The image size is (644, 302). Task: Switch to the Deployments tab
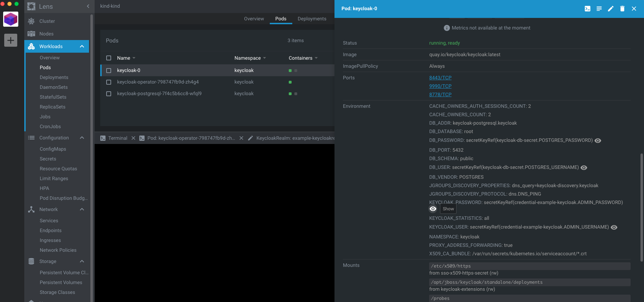click(x=312, y=19)
